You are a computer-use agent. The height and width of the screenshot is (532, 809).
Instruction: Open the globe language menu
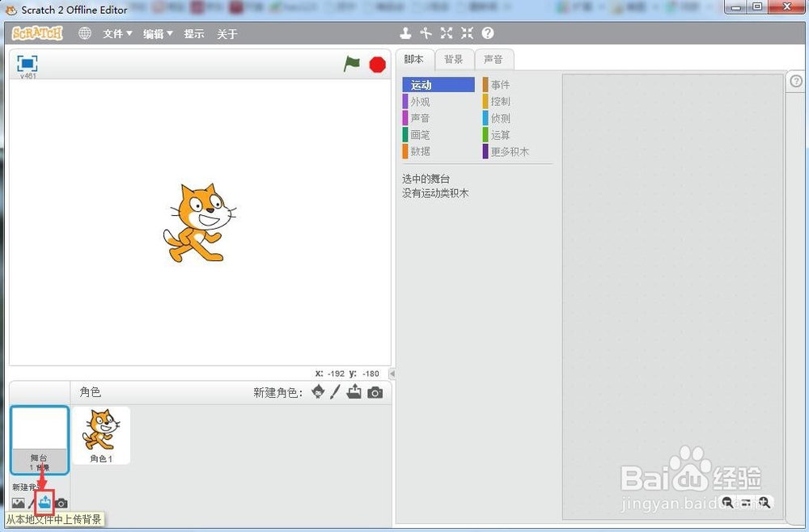(x=85, y=33)
